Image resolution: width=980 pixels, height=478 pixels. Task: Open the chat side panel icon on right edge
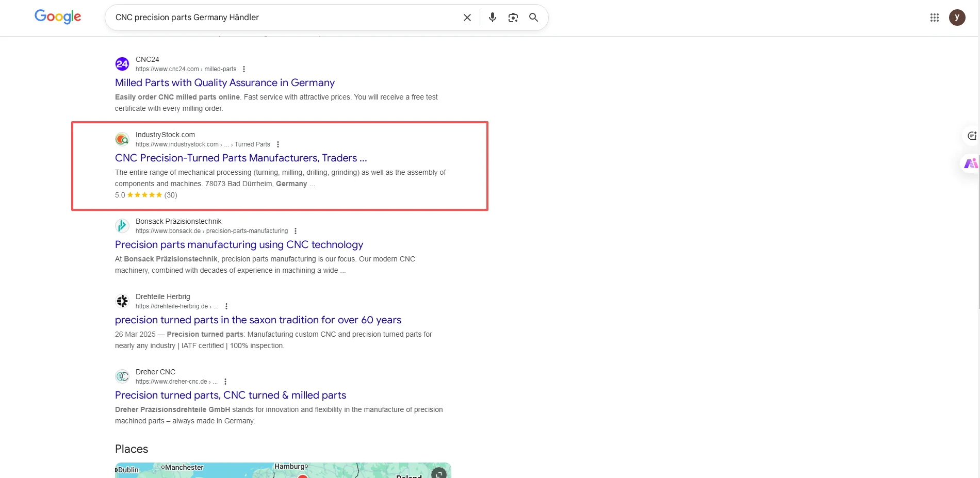point(972,136)
